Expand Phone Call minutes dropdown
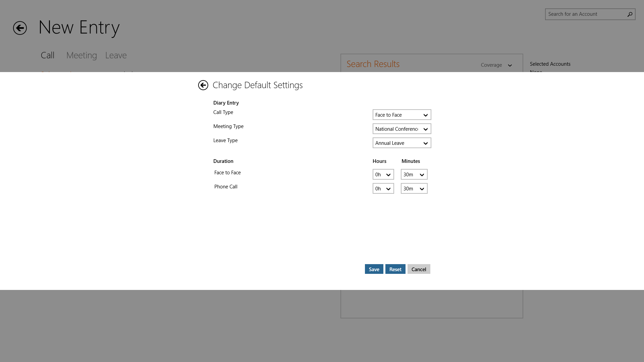This screenshot has width=644, height=362. (x=414, y=189)
